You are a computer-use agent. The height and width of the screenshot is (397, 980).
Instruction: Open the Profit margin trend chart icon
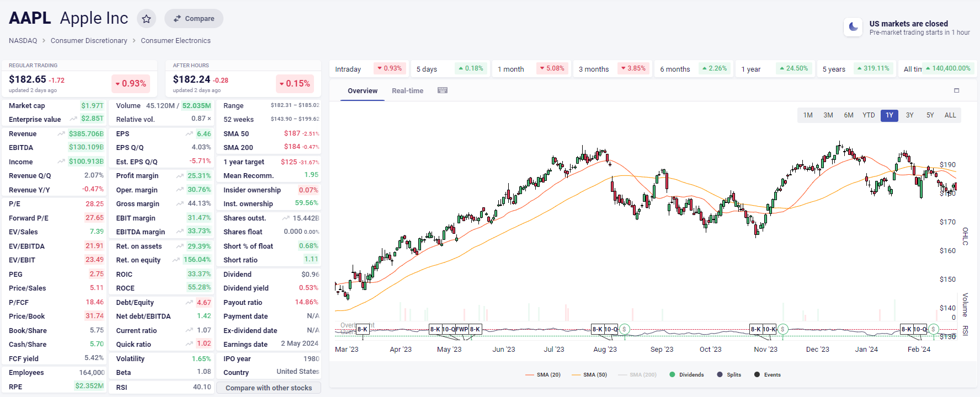(x=180, y=176)
